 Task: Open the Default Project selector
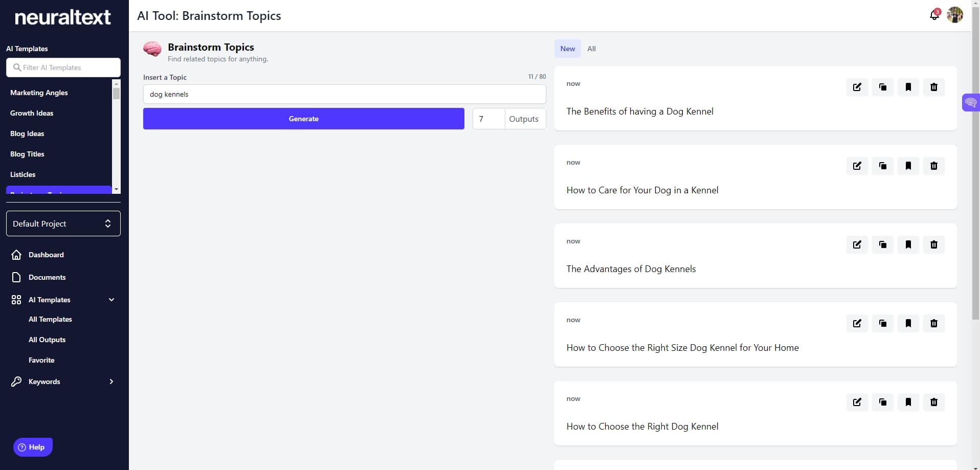[63, 223]
